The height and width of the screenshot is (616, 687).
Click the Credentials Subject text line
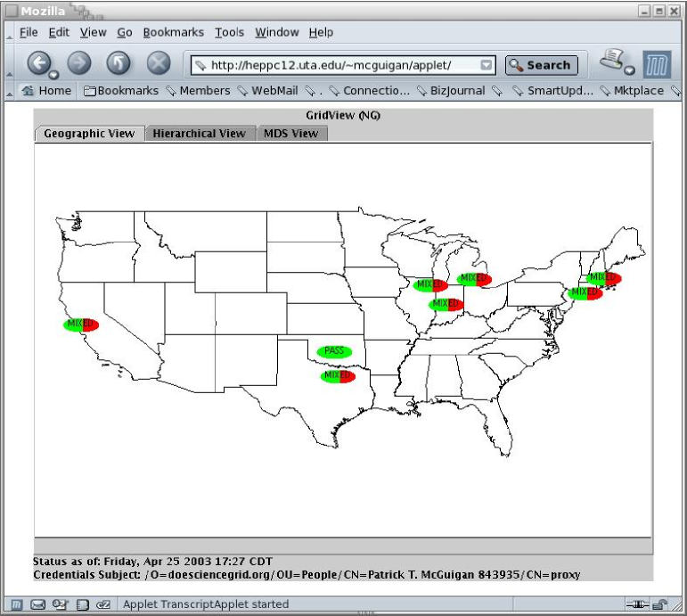click(x=307, y=575)
